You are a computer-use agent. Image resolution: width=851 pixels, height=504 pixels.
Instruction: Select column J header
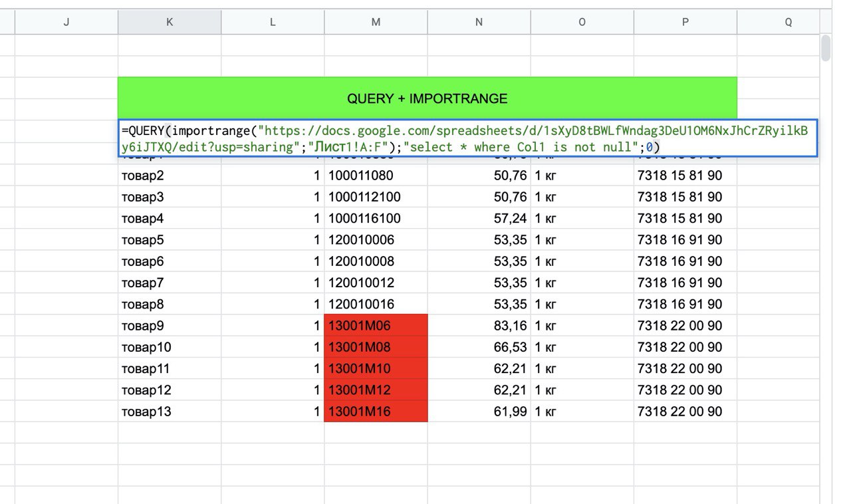click(66, 22)
